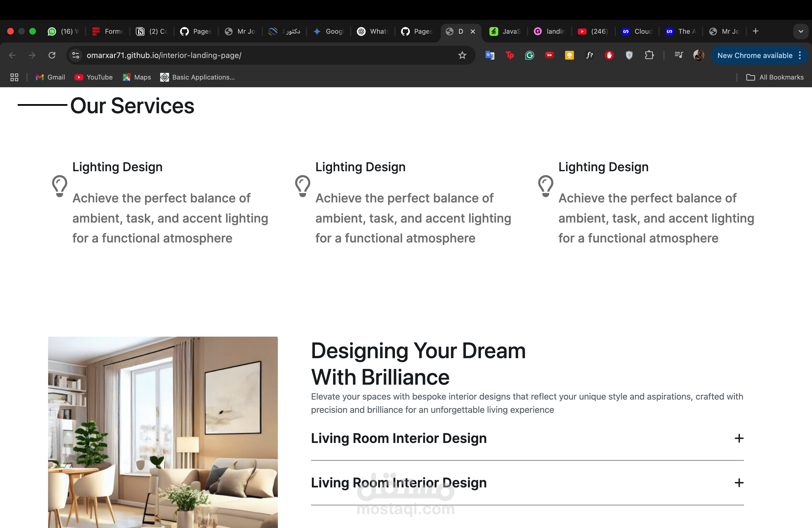Viewport: 812px width, 528px height.
Task: Open the Chrome three-dot menu
Action: [x=800, y=55]
